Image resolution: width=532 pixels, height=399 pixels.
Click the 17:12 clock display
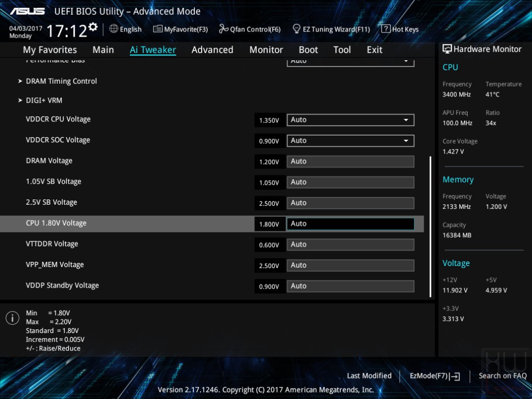pyautogui.click(x=67, y=31)
